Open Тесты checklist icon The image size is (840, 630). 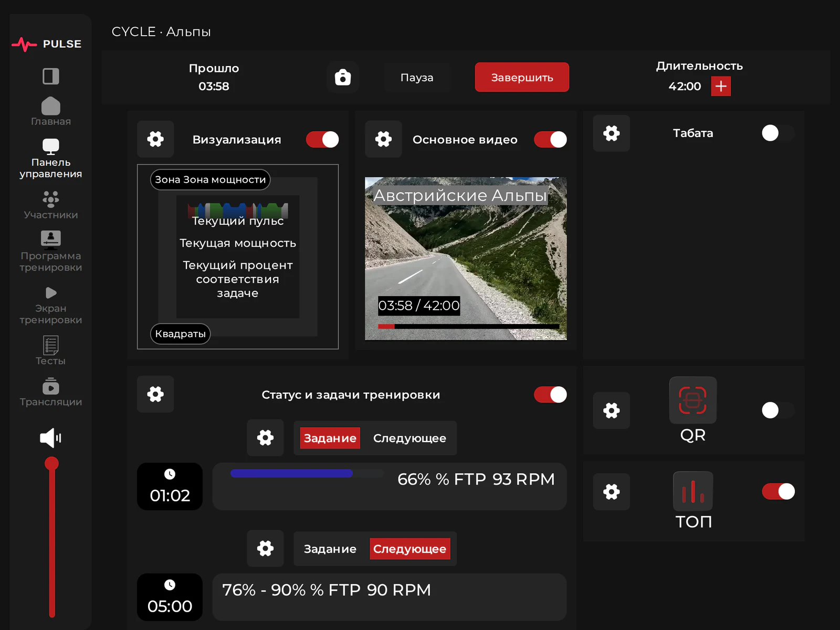point(51,345)
